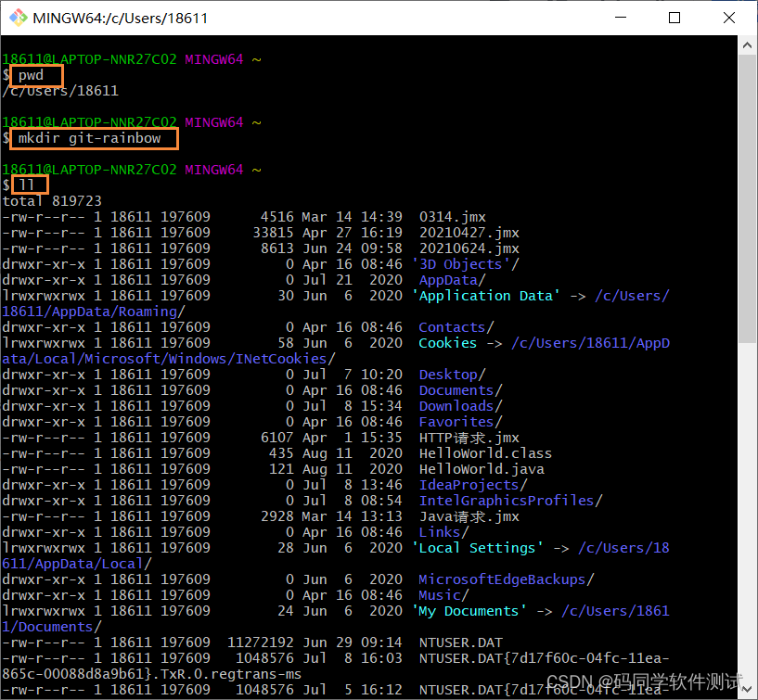Click the MicrosoftEdgeBackups/ directory entry
This screenshot has height=700, width=758.
click(x=507, y=579)
